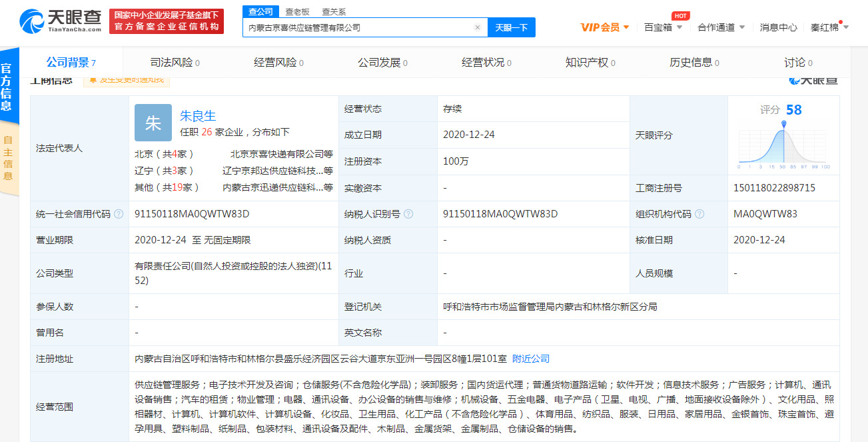
Task: Click 26 companies count link
Action: 207,132
